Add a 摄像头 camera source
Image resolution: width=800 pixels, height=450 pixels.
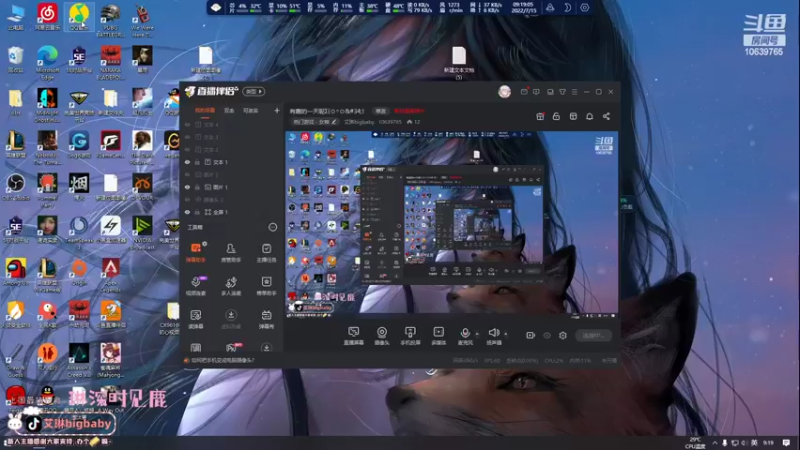click(x=382, y=336)
